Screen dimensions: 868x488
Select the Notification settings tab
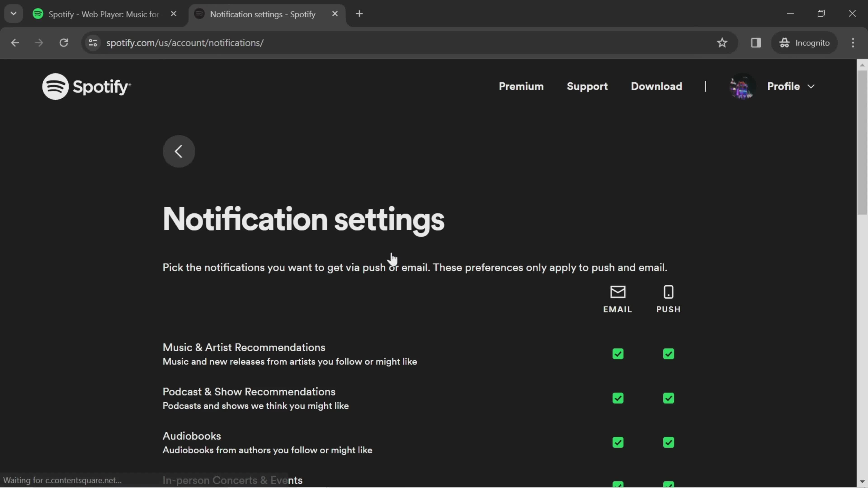coord(263,14)
